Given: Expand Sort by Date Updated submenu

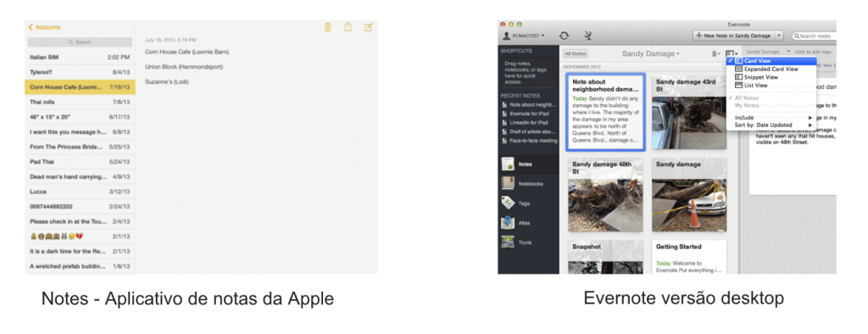Looking at the screenshot, I should (x=771, y=125).
